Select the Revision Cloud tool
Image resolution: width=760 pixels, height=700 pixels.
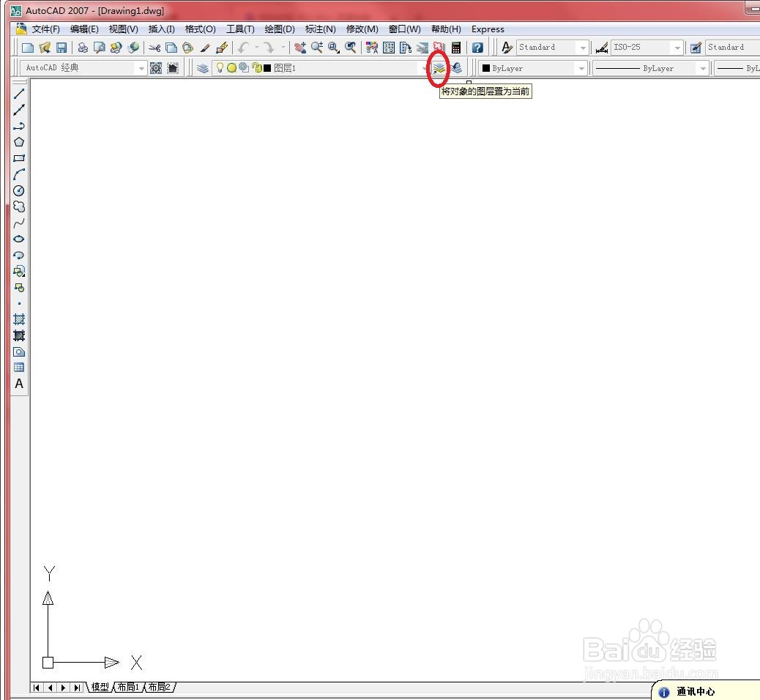19,206
